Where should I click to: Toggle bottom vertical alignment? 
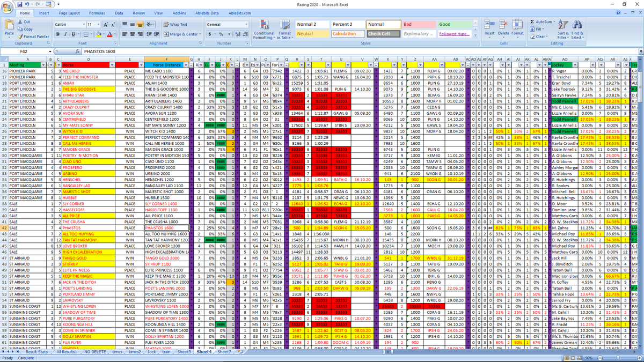139,25
